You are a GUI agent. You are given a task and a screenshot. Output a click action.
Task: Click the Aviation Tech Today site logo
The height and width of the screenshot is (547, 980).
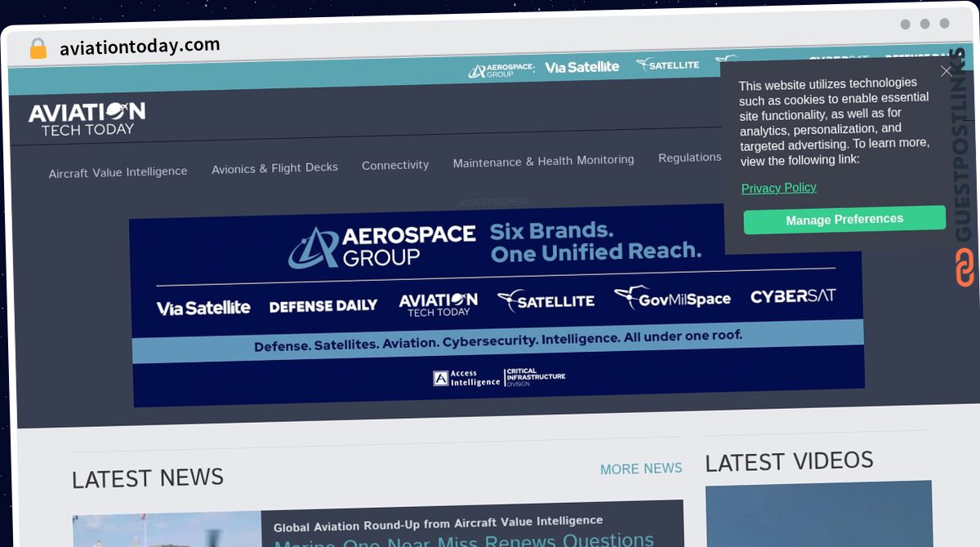click(x=87, y=118)
